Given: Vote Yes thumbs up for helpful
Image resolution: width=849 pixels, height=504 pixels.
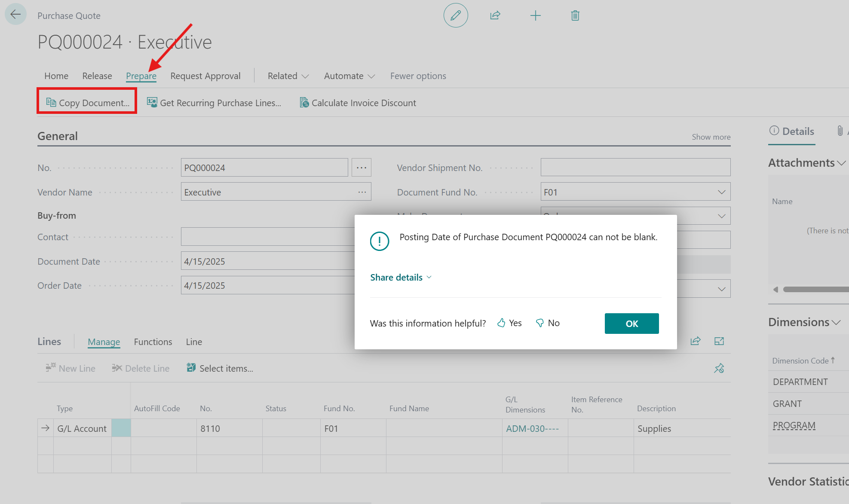Looking at the screenshot, I should coord(510,323).
